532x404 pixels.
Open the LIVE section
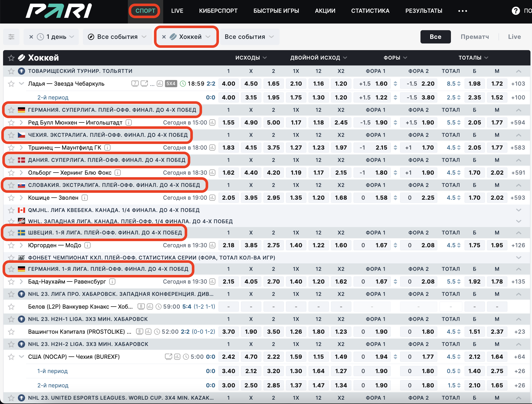[x=177, y=11]
